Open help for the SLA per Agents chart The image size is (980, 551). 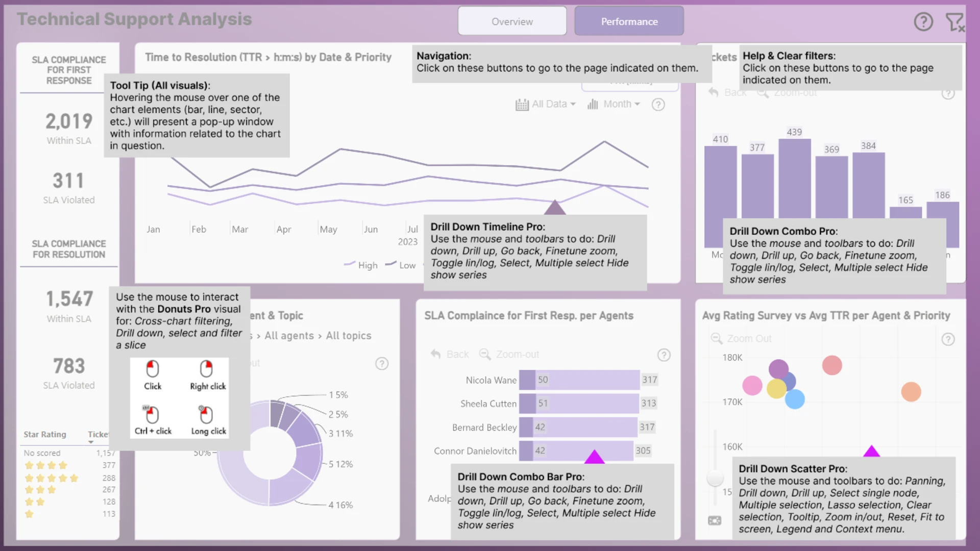click(664, 355)
